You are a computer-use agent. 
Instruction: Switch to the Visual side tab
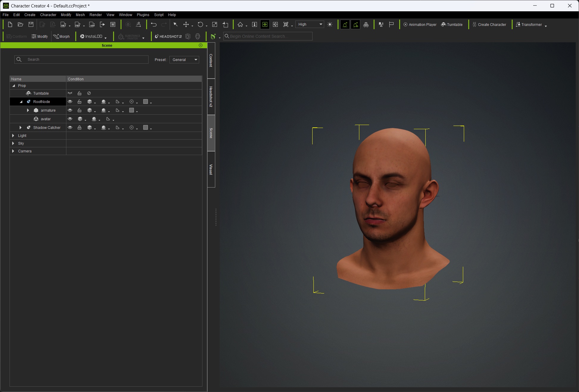click(211, 169)
